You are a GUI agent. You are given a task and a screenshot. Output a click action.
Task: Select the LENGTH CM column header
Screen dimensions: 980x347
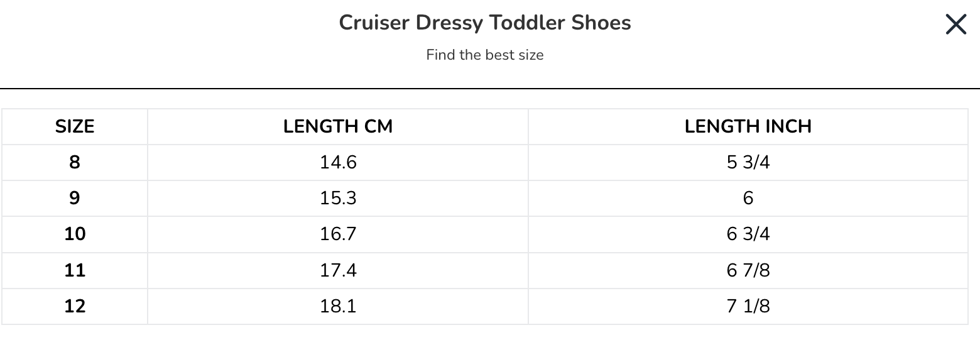point(338,126)
